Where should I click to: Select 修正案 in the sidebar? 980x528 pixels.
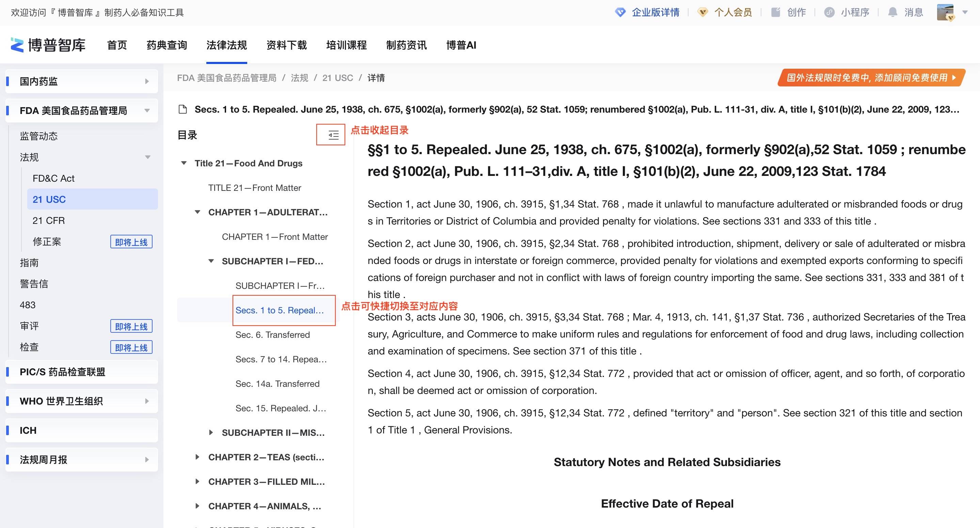click(x=47, y=242)
